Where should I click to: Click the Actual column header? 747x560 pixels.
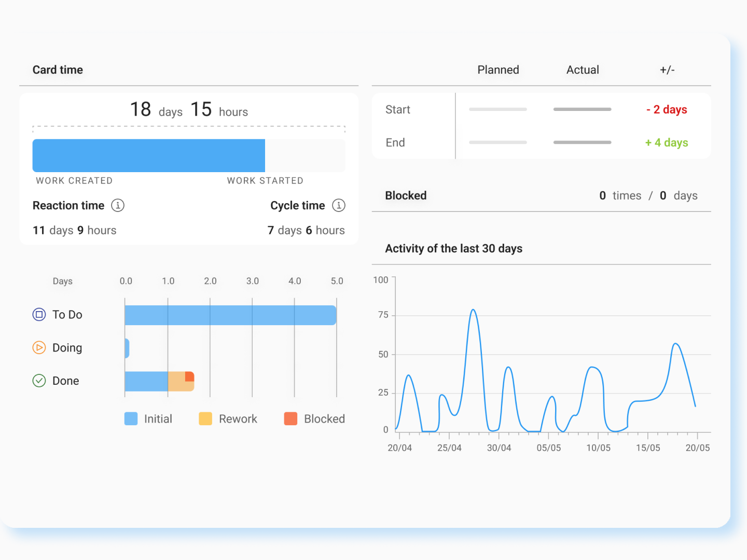583,70
